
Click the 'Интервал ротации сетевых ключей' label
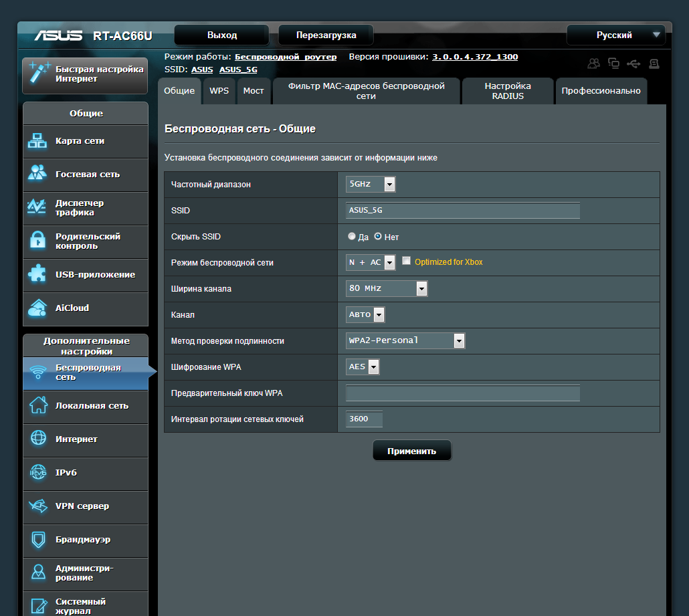coord(237,419)
